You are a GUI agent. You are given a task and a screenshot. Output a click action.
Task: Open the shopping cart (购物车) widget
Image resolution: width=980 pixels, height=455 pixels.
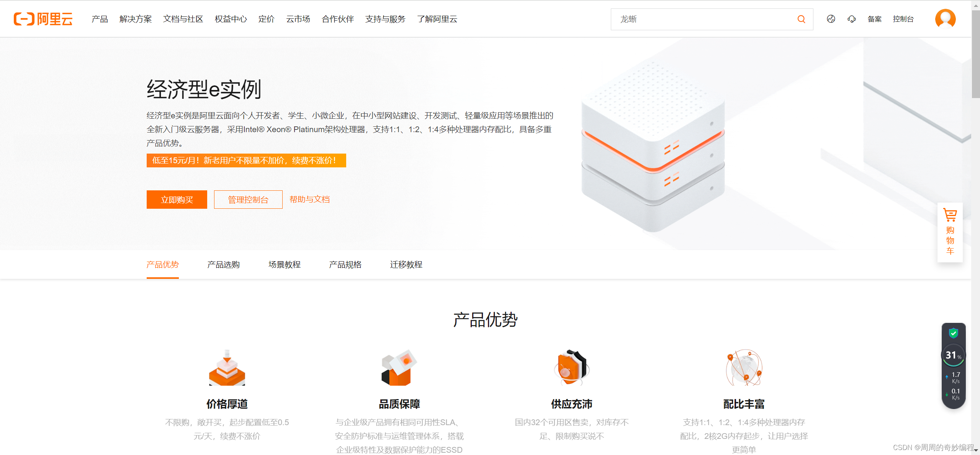950,232
